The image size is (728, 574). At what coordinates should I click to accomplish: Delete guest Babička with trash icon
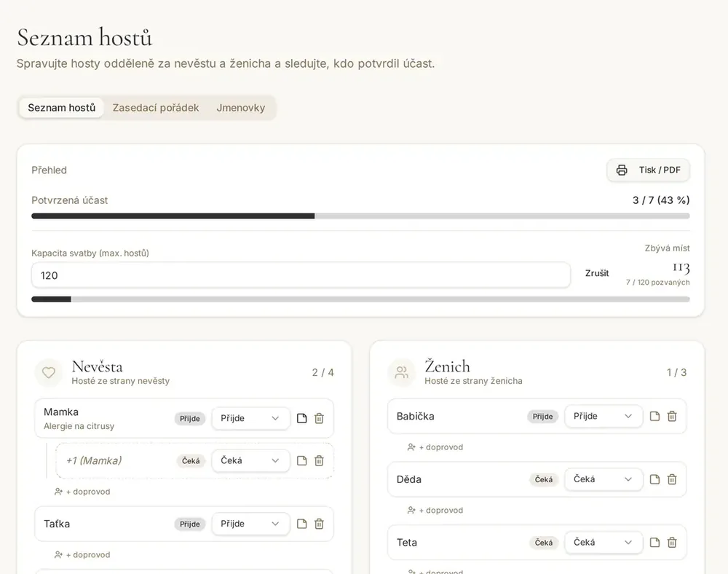click(x=672, y=416)
